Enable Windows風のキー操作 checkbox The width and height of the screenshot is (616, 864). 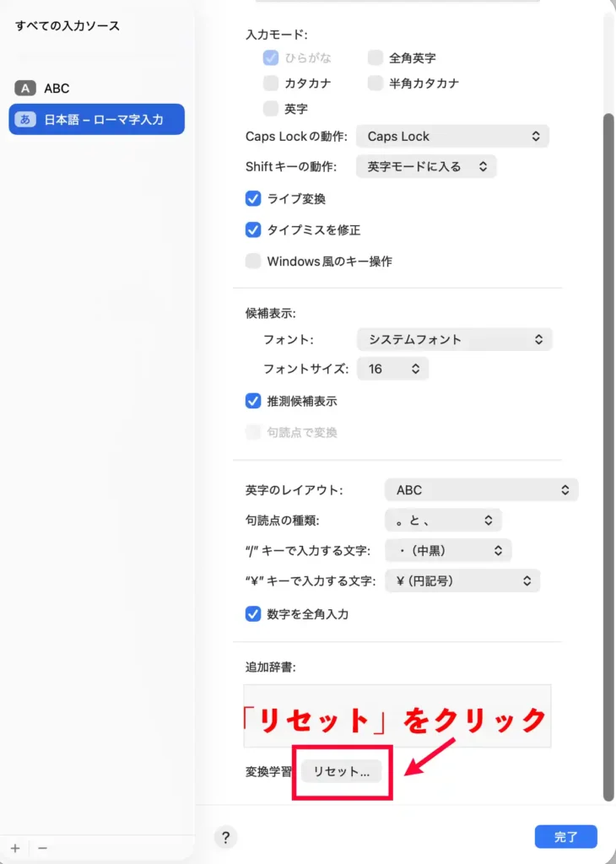253,262
